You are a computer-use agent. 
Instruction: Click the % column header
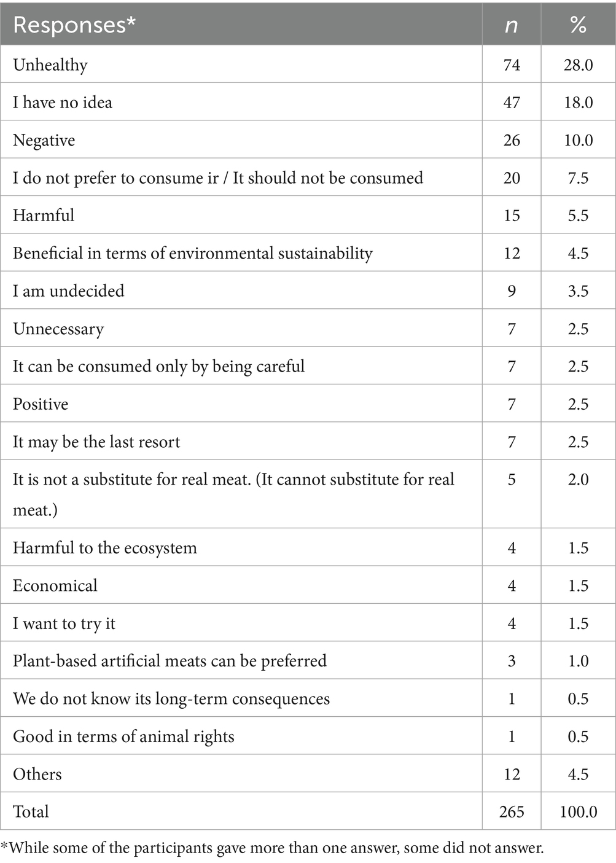[578, 25]
